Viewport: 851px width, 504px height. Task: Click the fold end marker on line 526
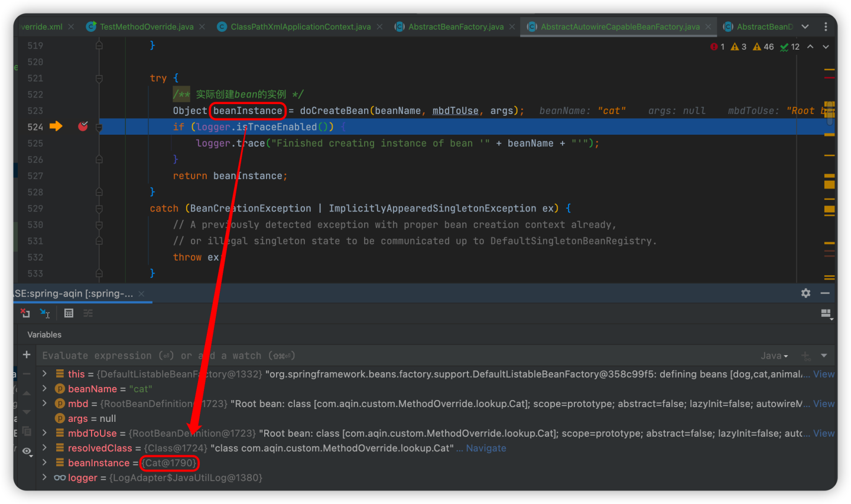[99, 160]
